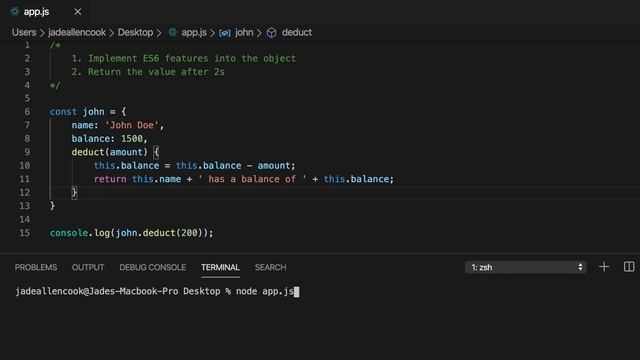Expand the breadcrumb chevron after Desktop
The width and height of the screenshot is (640, 360).
pos(159,33)
